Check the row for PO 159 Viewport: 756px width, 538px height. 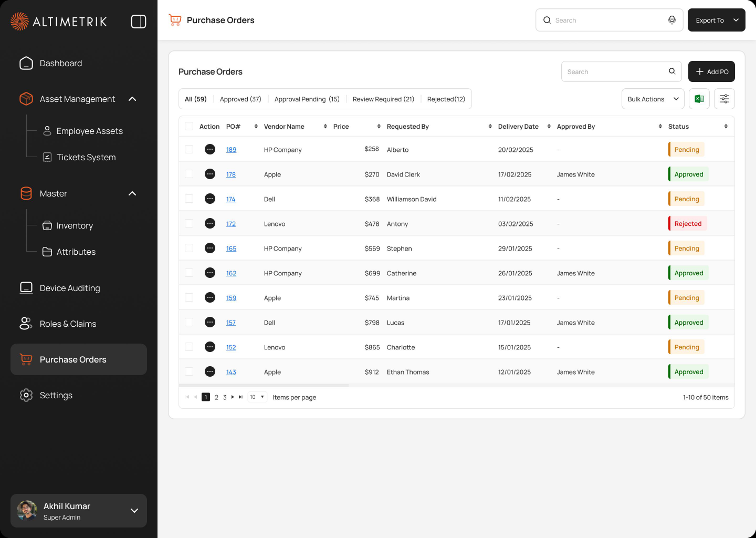pos(189,297)
